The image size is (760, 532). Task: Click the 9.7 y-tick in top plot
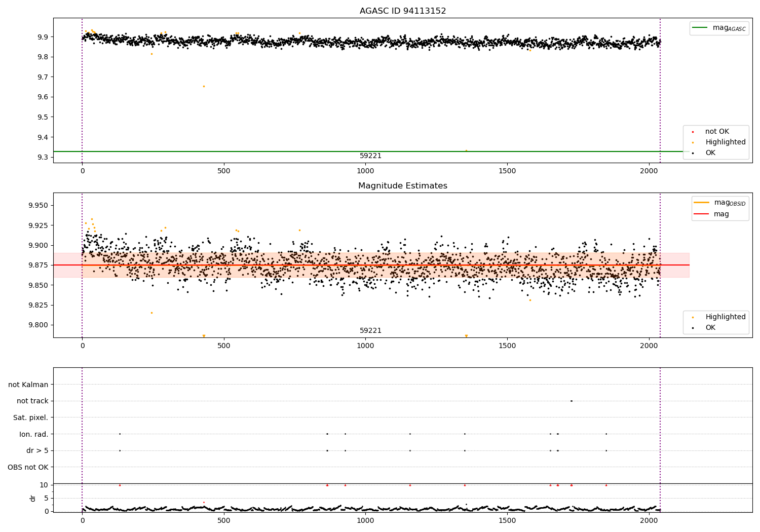point(42,77)
